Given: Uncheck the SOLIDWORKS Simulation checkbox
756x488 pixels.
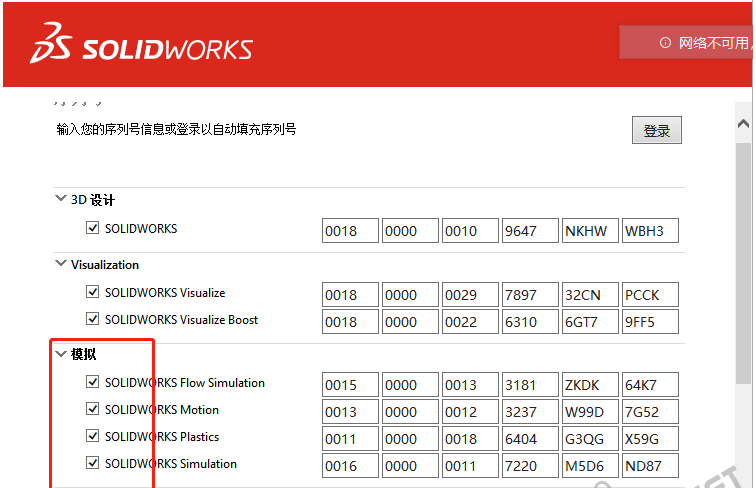Looking at the screenshot, I should 92,462.
